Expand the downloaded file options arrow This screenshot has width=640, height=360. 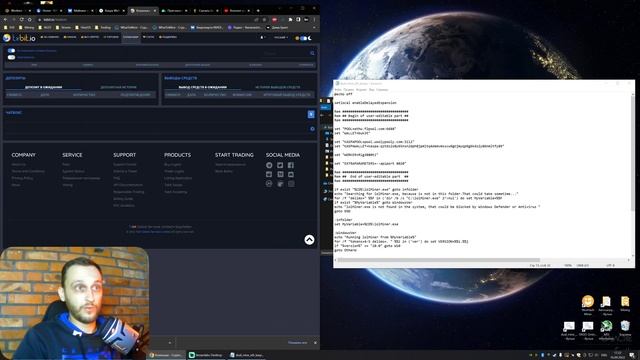pos(170,342)
